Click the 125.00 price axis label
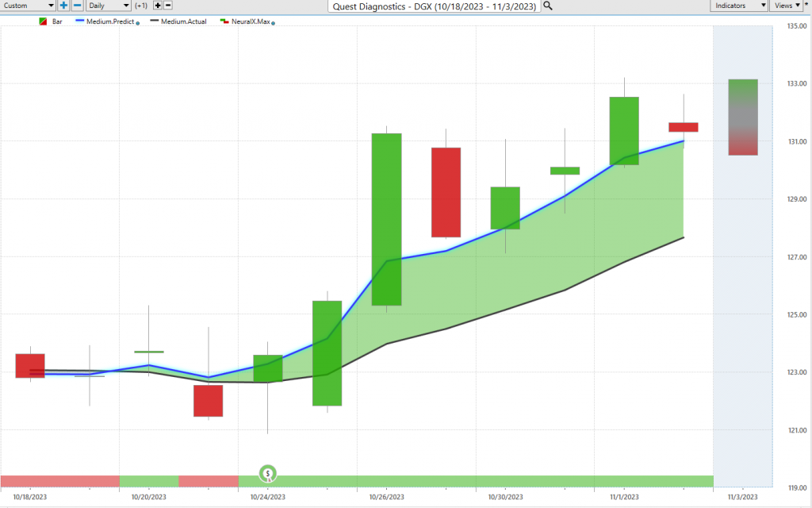Viewport: 812px width, 508px height. point(797,314)
